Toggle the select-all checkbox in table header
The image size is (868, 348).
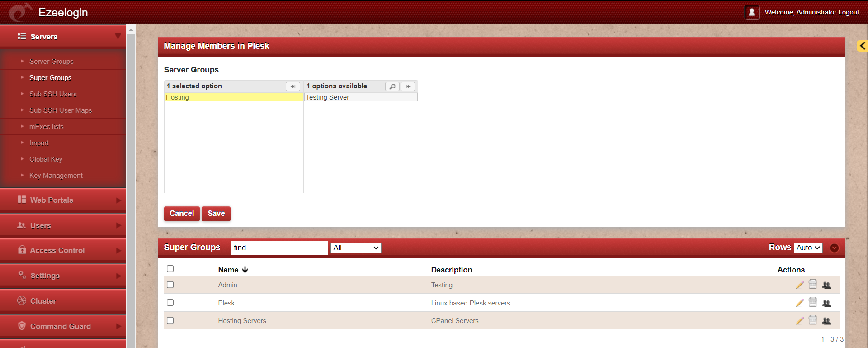[170, 269]
